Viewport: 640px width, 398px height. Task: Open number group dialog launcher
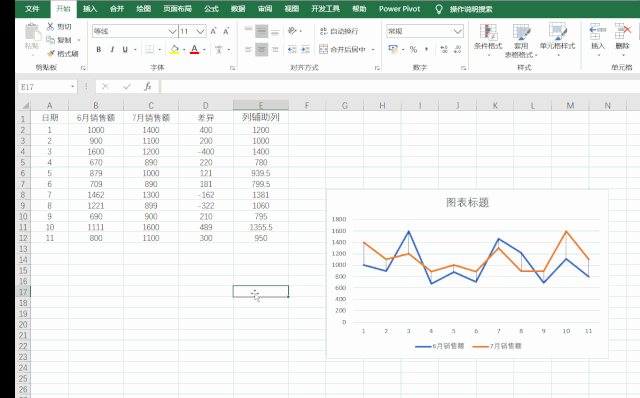click(464, 68)
